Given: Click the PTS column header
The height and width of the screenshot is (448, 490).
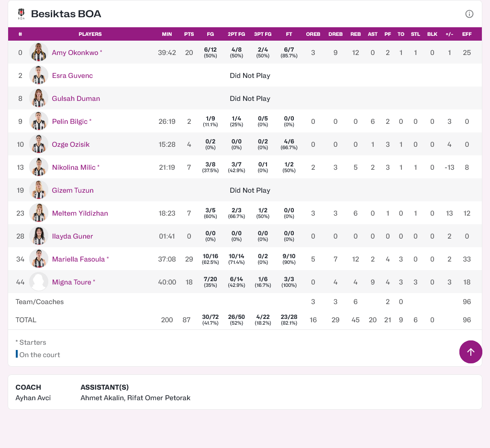Looking at the screenshot, I should [189, 34].
